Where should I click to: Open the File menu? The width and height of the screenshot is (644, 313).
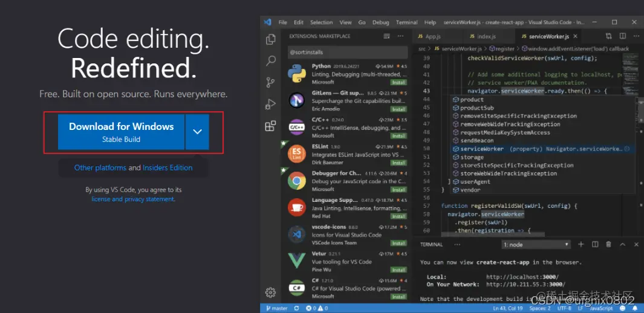click(x=282, y=22)
